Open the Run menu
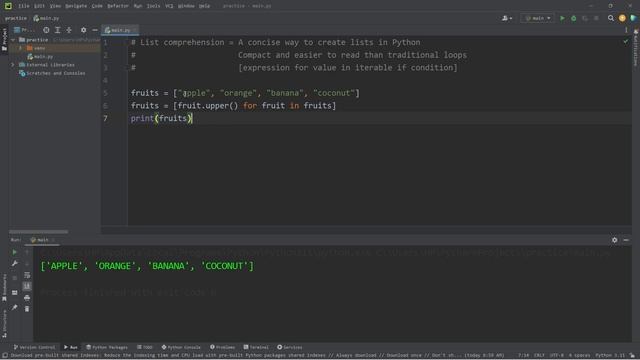Screen dimensions: 640x360 click(x=138, y=6)
